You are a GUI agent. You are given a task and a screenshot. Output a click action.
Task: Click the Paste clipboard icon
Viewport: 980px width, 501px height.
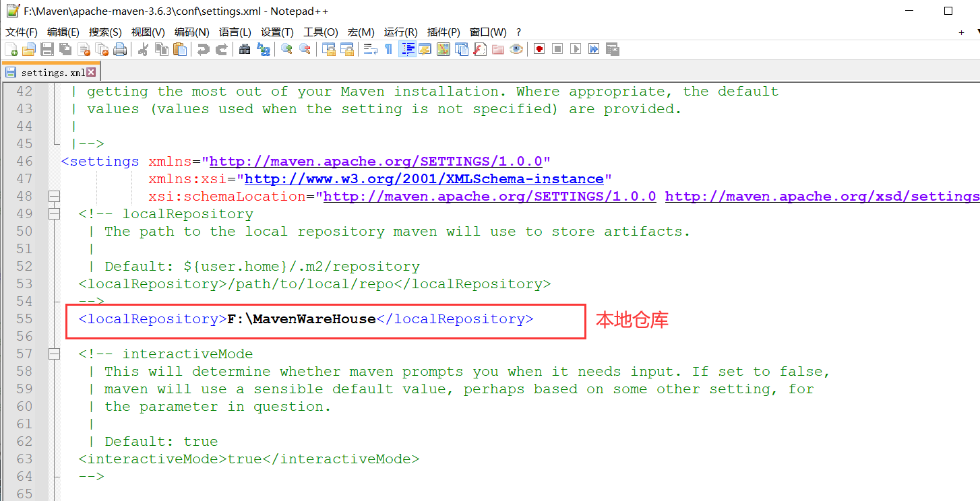[x=180, y=49]
